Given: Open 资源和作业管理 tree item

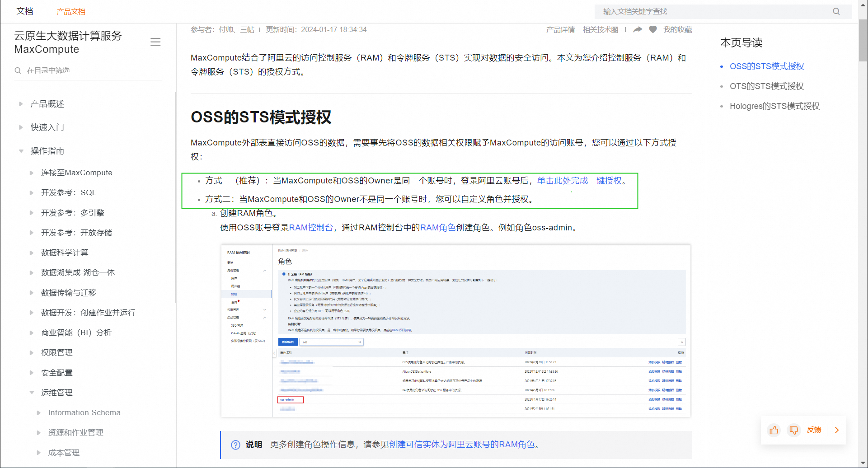Looking at the screenshot, I should click(76, 432).
